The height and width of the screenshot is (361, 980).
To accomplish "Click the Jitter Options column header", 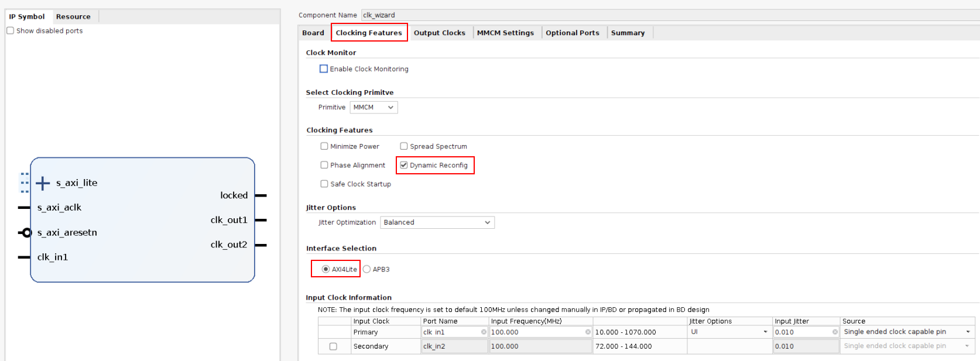I will [729, 321].
